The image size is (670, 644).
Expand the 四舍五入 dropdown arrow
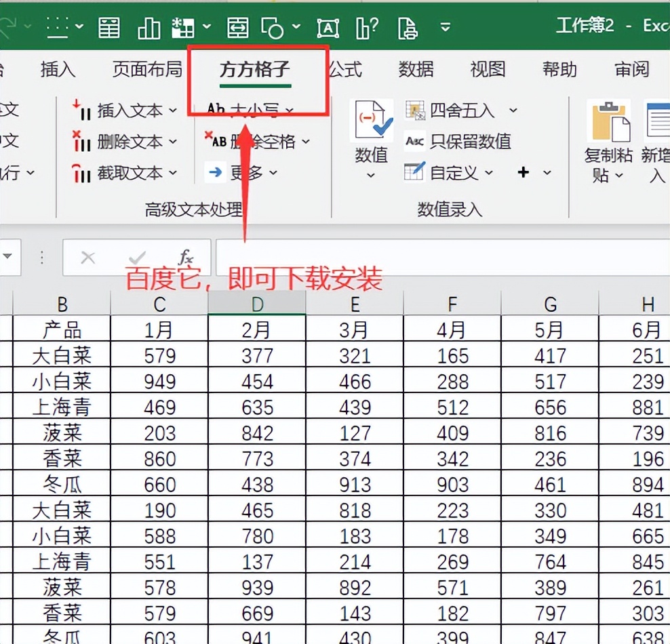point(513,110)
